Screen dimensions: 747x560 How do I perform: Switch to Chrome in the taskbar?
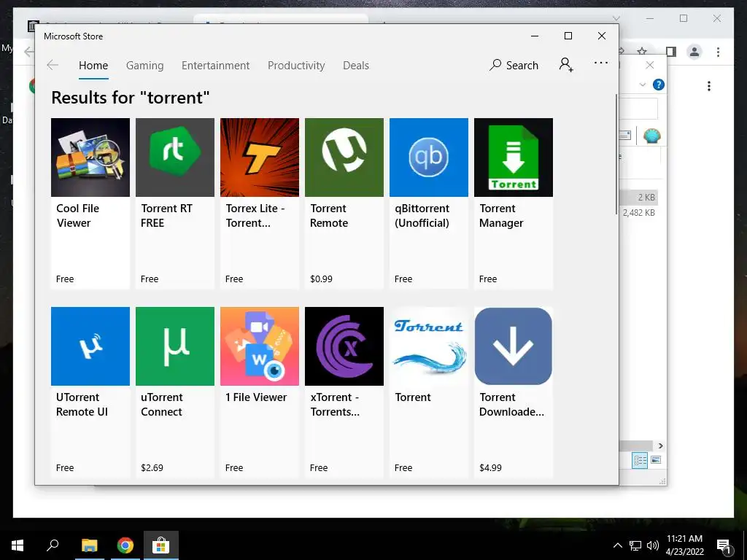(125, 545)
